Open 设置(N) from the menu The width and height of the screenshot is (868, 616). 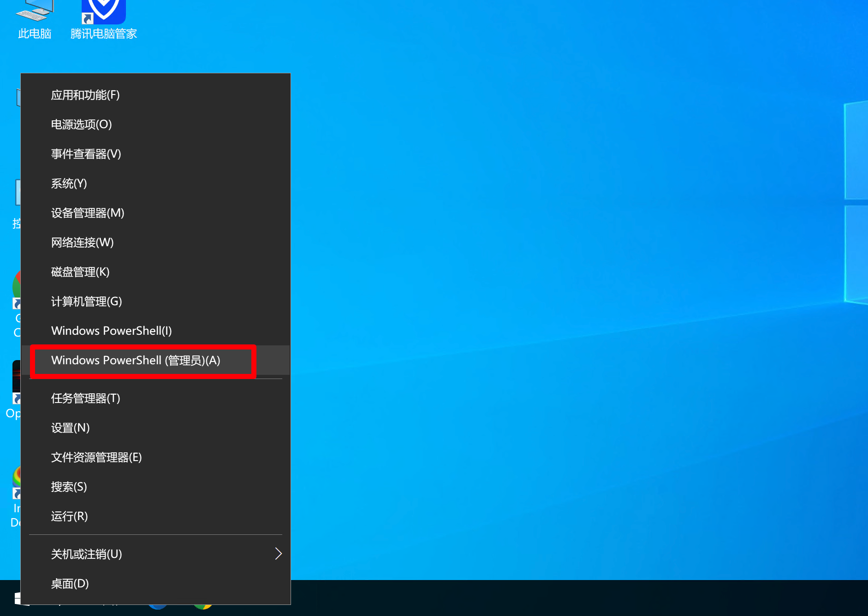click(x=156, y=428)
